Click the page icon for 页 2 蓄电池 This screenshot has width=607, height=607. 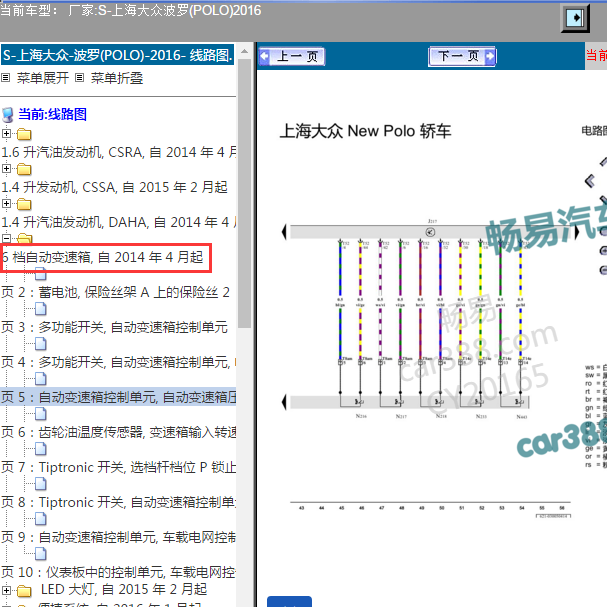coord(41,274)
